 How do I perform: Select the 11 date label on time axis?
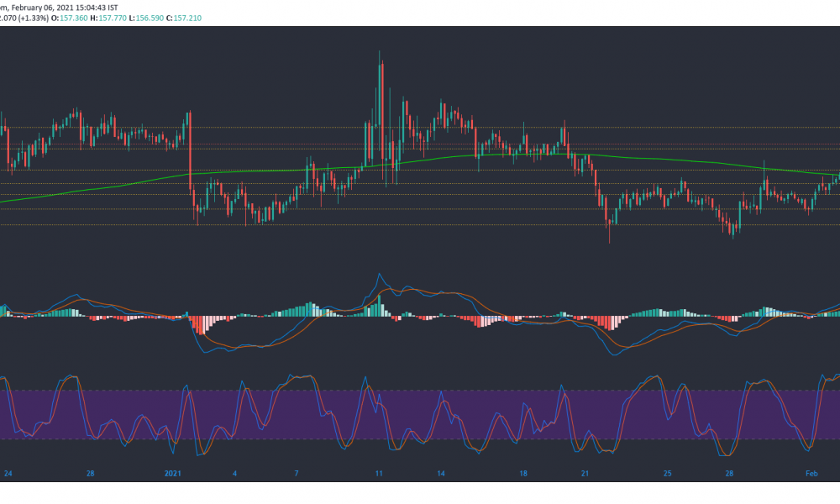379,474
